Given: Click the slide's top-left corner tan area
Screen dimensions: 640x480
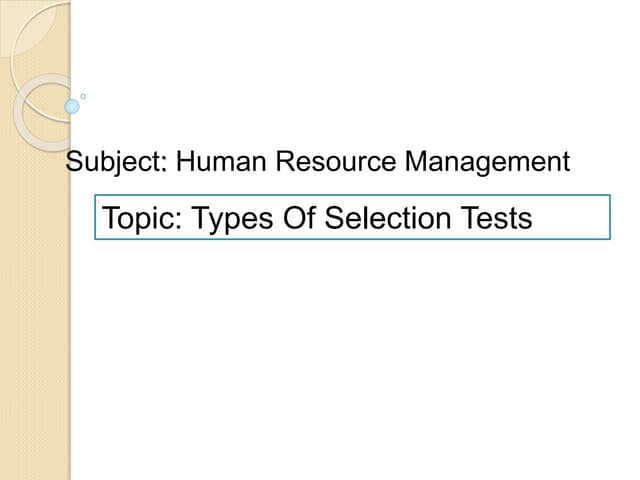Looking at the screenshot, I should pos(6,6).
